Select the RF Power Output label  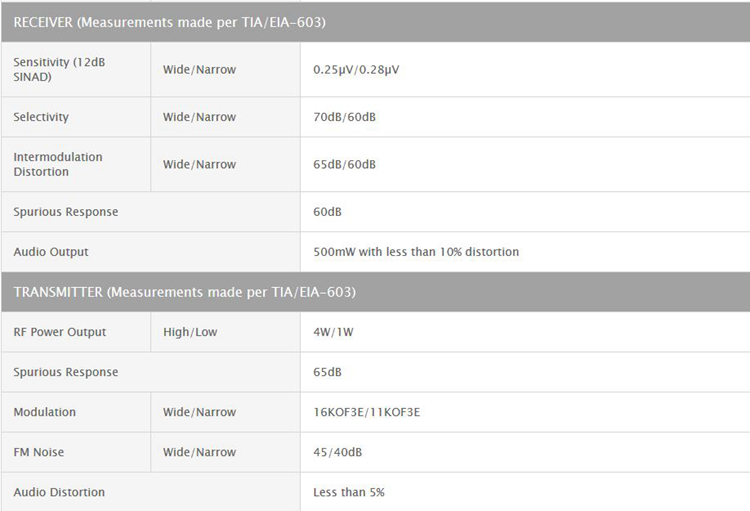[60, 332]
